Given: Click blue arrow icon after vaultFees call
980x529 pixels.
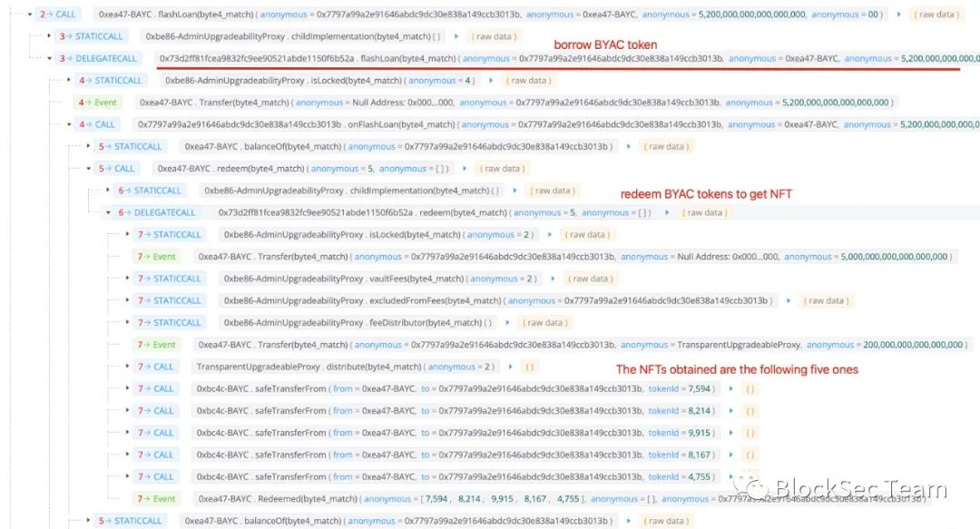Looking at the screenshot, I should point(553,279).
